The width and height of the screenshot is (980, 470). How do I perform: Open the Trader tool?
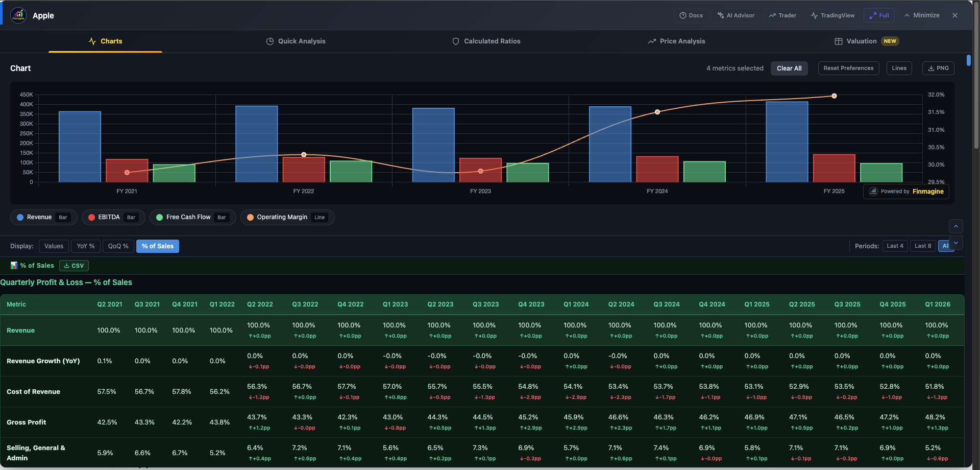(782, 15)
